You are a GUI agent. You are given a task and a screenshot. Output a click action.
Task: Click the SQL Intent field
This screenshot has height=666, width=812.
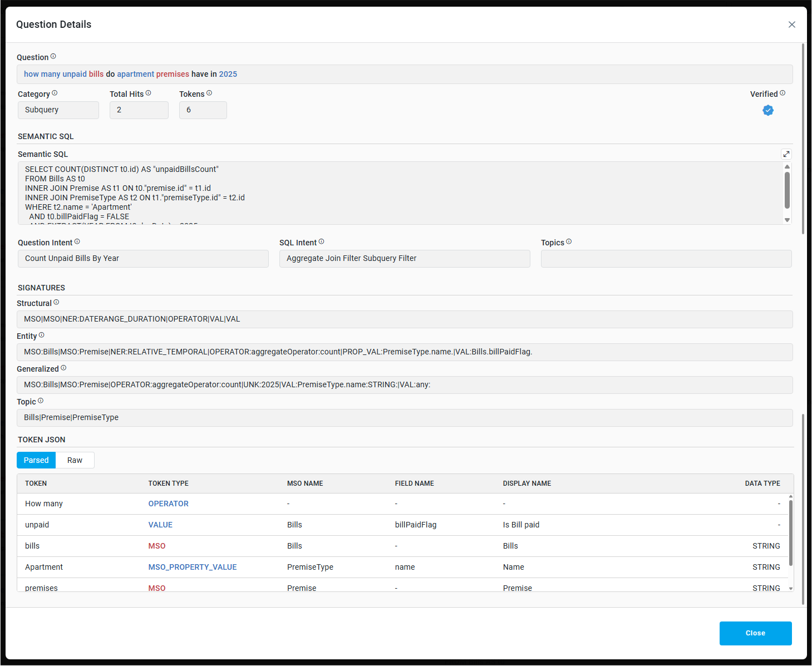[405, 259]
